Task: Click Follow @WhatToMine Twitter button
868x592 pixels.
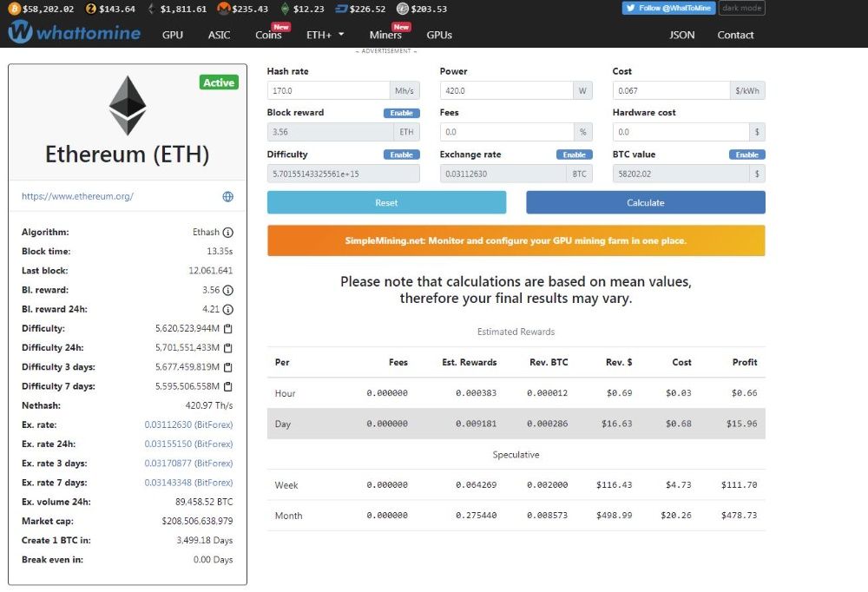Action: [x=668, y=8]
